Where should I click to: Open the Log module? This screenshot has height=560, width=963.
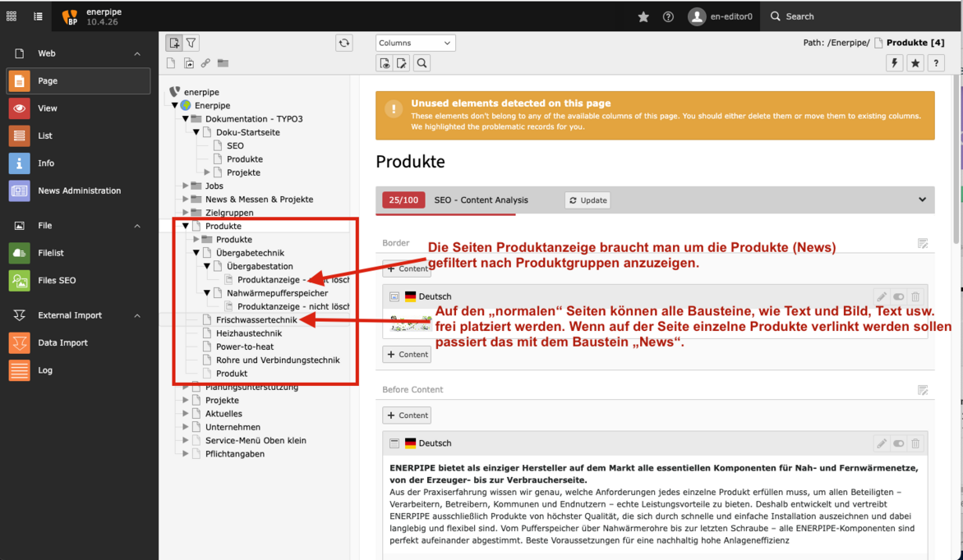coord(78,370)
